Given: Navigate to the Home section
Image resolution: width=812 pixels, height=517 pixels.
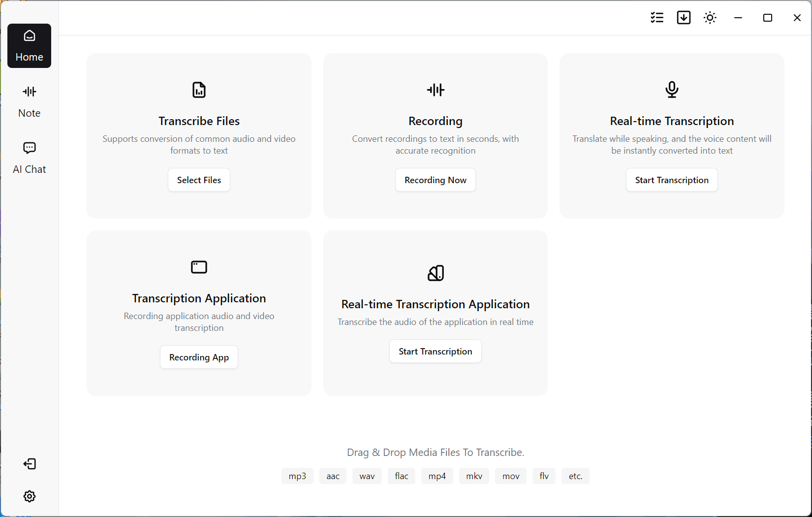Looking at the screenshot, I should [x=29, y=46].
